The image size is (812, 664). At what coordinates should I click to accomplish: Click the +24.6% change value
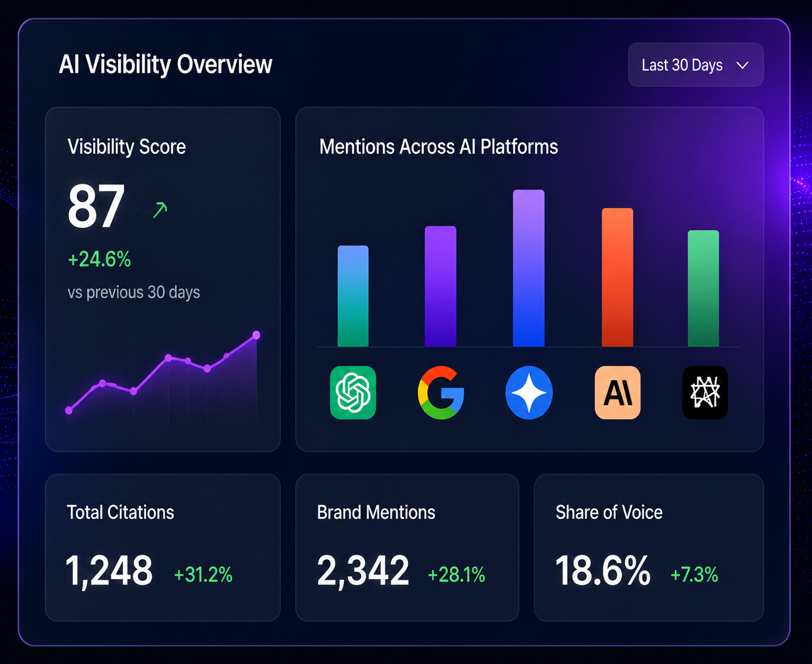tap(100, 259)
